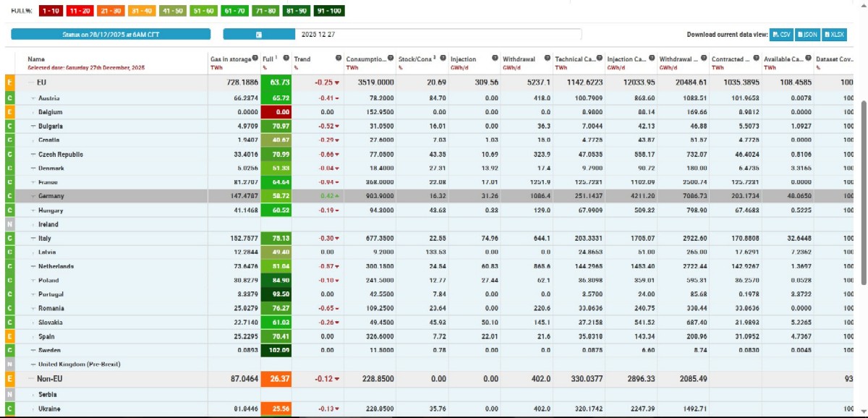Click the C status badge for Germany
The width and height of the screenshot is (868, 418).
click(x=9, y=196)
